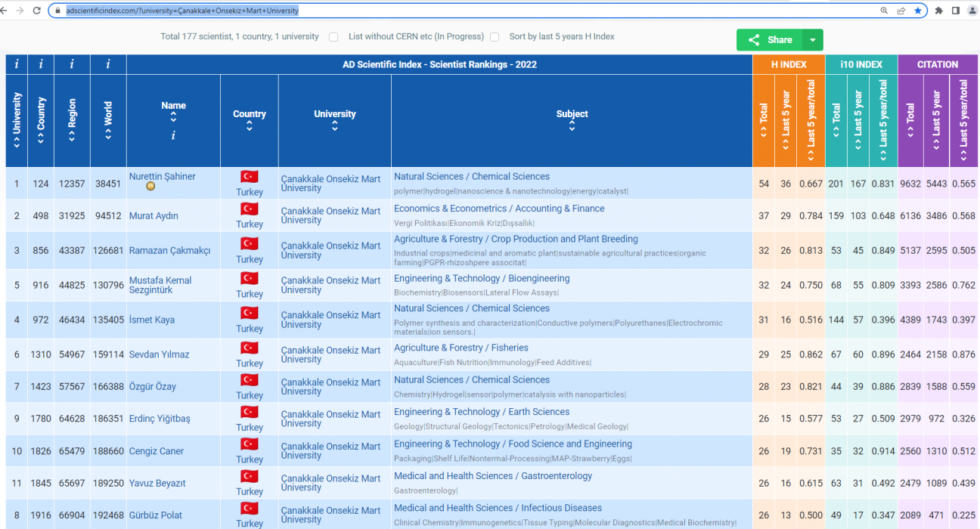Click the site lock icon in address bar
980x529 pixels.
click(x=57, y=11)
